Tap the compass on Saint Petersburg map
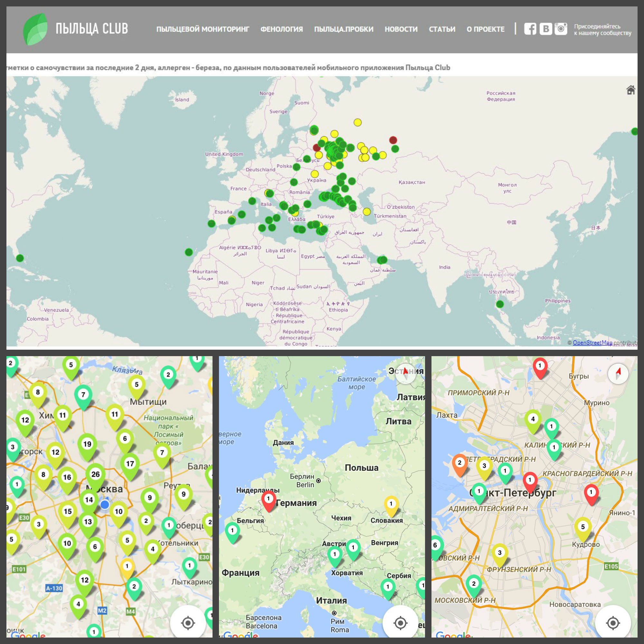Viewport: 644px width, 644px height. click(x=618, y=373)
